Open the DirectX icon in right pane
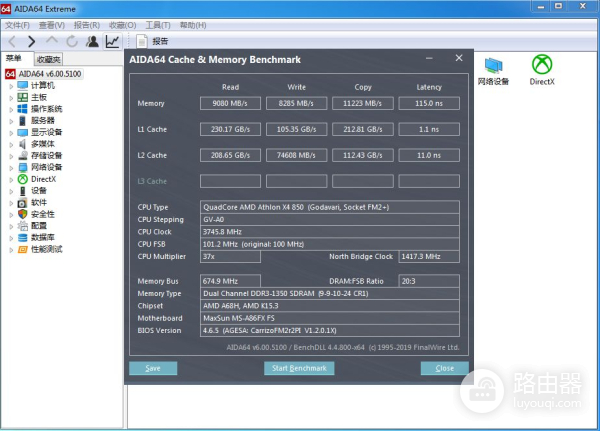This screenshot has height=431, width=600. [542, 69]
